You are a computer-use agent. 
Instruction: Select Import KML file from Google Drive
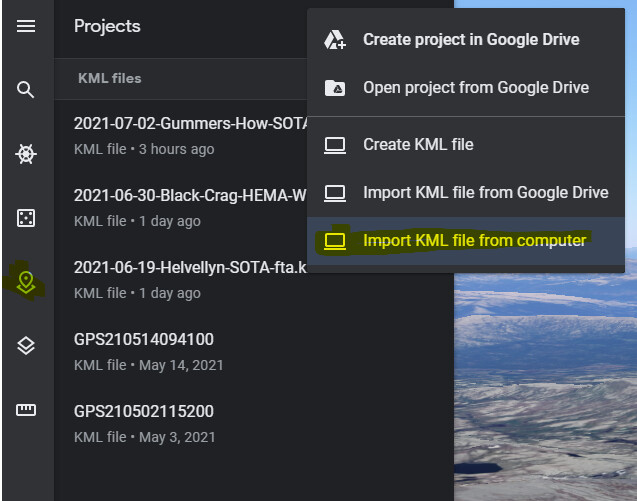(x=485, y=193)
